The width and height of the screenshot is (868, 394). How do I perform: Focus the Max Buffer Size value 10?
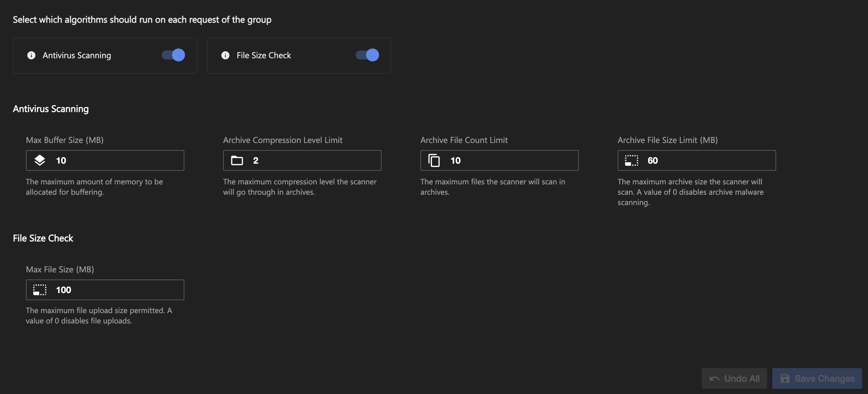click(x=105, y=160)
